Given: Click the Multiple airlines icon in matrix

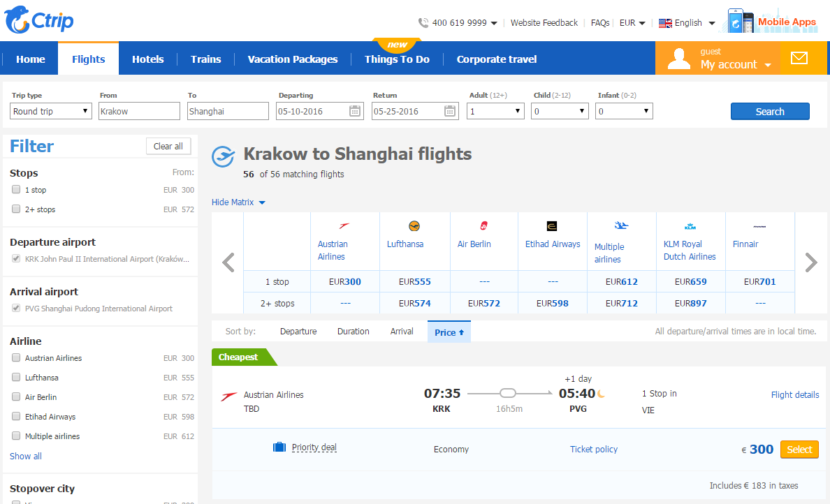Looking at the screenshot, I should click(x=621, y=225).
